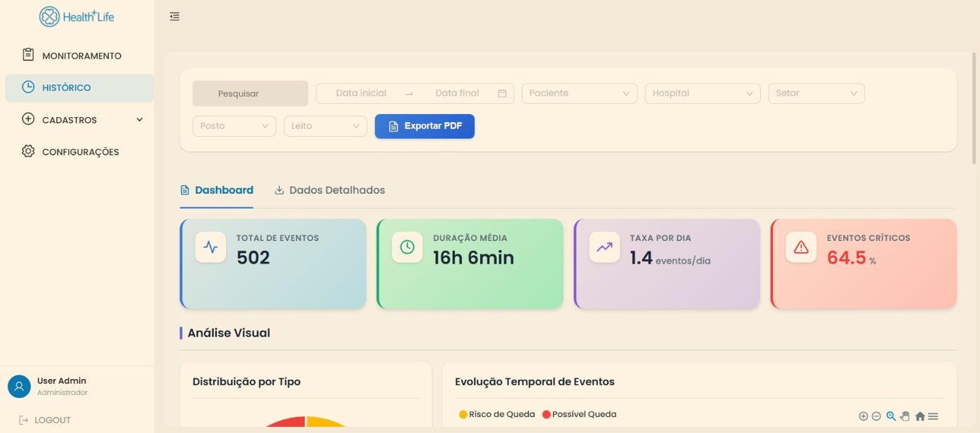Viewport: 980px width, 433px height.
Task: Click the Monitoramento clipboard icon
Action: click(x=28, y=55)
